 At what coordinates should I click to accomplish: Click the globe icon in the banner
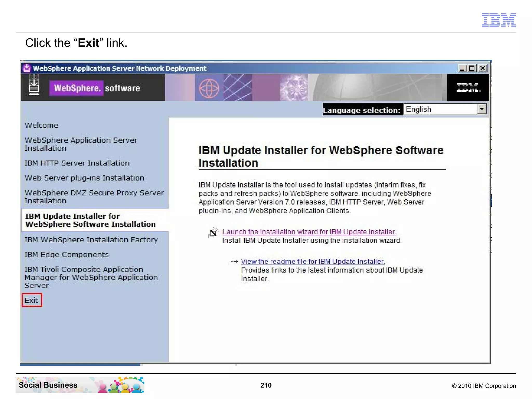click(209, 88)
